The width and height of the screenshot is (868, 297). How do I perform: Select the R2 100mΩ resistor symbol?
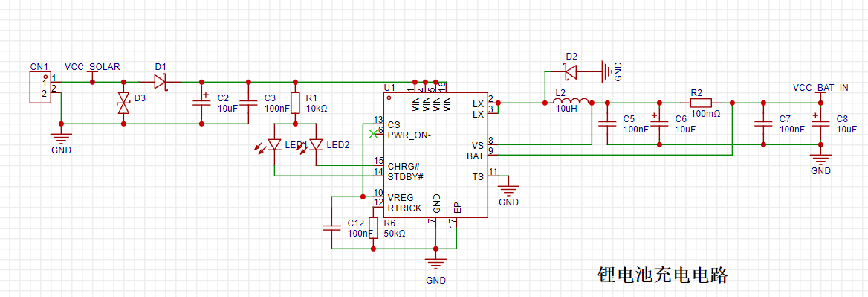[701, 103]
